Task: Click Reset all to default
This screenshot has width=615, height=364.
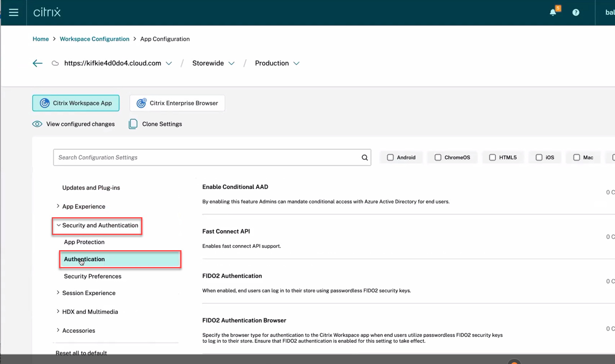Action: [81, 353]
